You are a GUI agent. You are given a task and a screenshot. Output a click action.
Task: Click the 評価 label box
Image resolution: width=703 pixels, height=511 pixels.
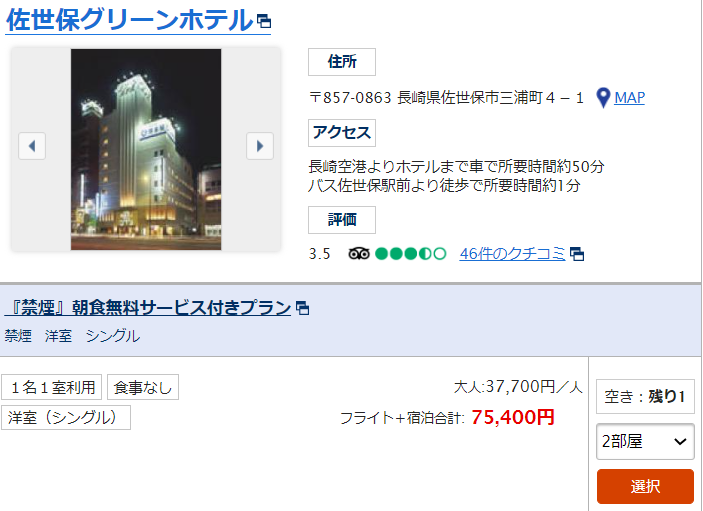click(x=342, y=220)
